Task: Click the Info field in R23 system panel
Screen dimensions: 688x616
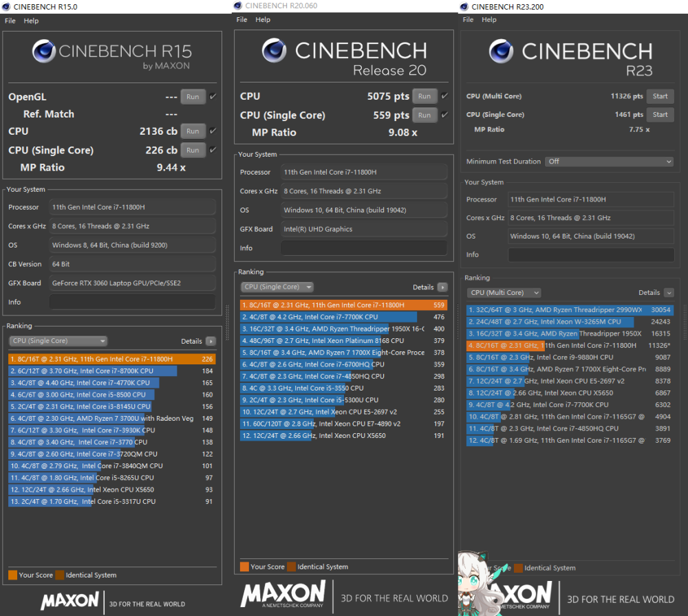Action: pos(591,255)
